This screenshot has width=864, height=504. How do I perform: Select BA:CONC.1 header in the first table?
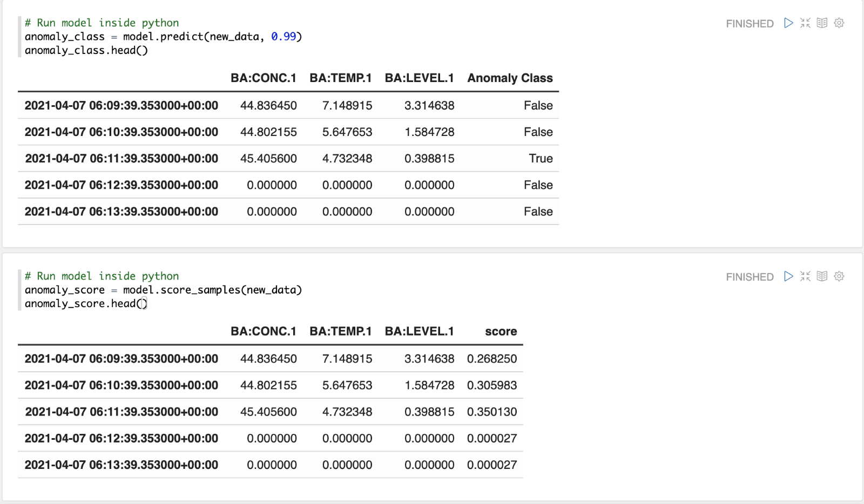click(263, 78)
